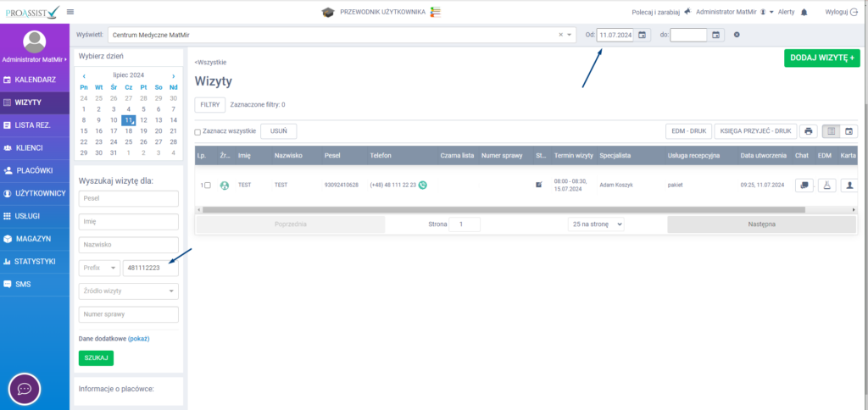Open the 'Od' date calendar picker
Viewport: 868px width, 410px height.
pyautogui.click(x=643, y=35)
